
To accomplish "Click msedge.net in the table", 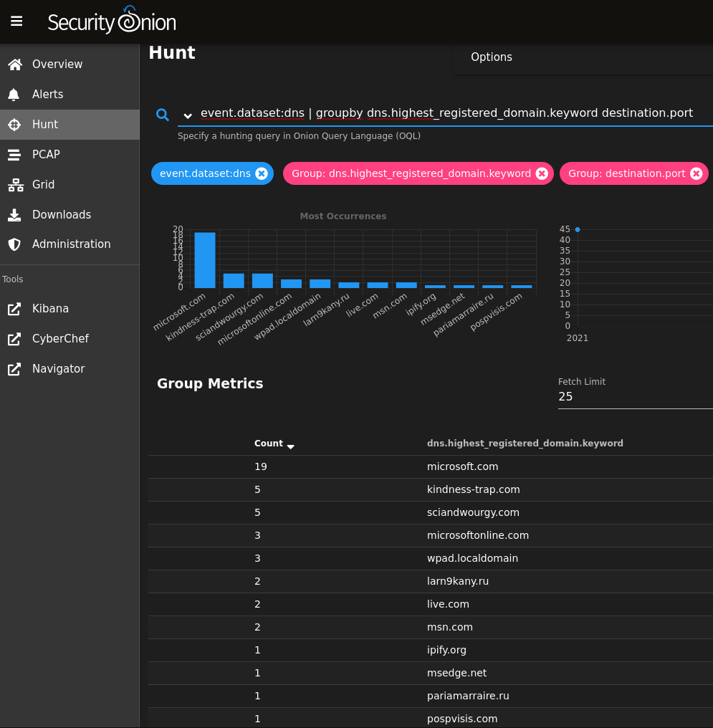I will coord(456,674).
